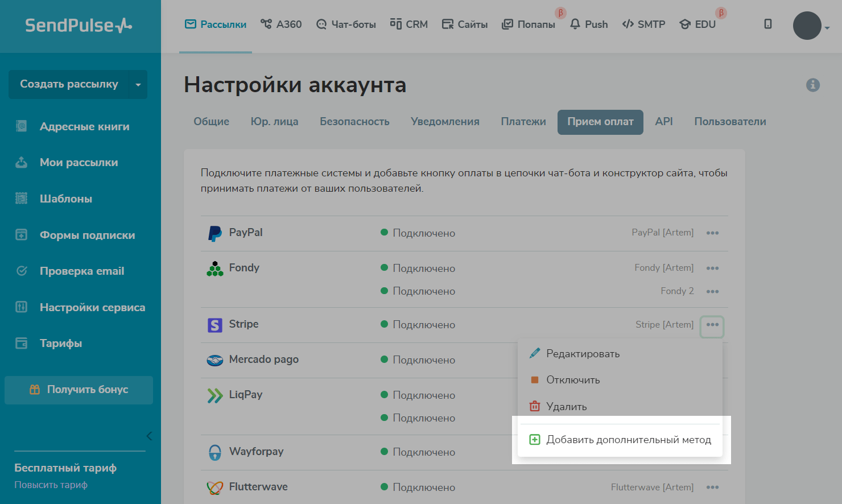842x504 pixels.
Task: Select Отключить in the context menu
Action: (572, 380)
